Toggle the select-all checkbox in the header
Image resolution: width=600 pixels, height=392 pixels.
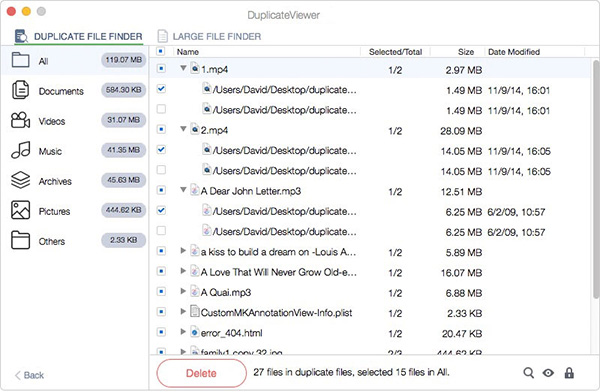161,51
